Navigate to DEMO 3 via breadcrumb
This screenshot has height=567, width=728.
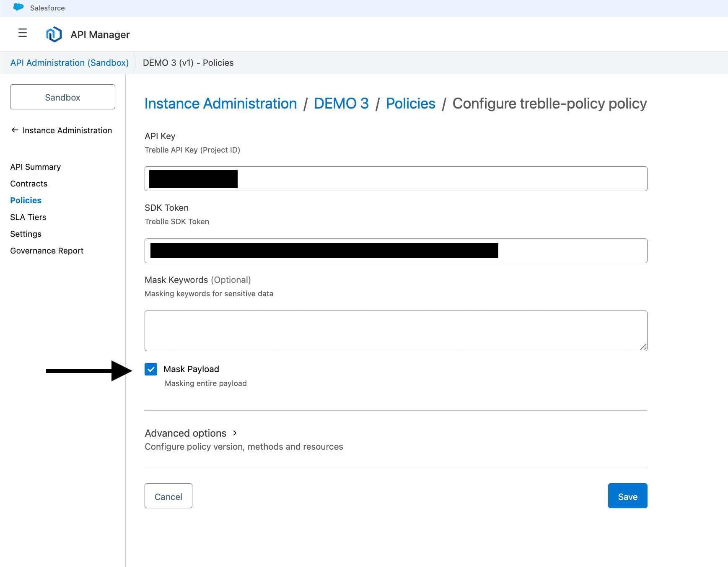click(341, 104)
